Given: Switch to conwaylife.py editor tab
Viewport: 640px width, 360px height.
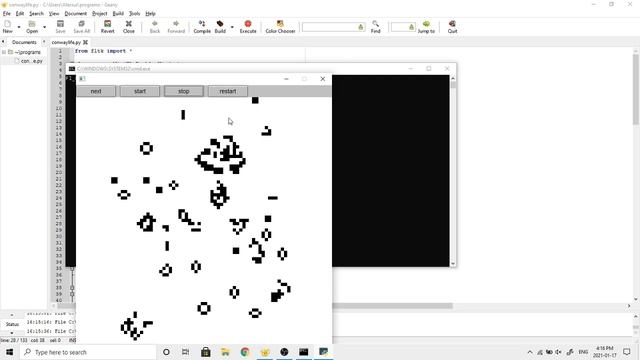Looking at the screenshot, I should 66,42.
